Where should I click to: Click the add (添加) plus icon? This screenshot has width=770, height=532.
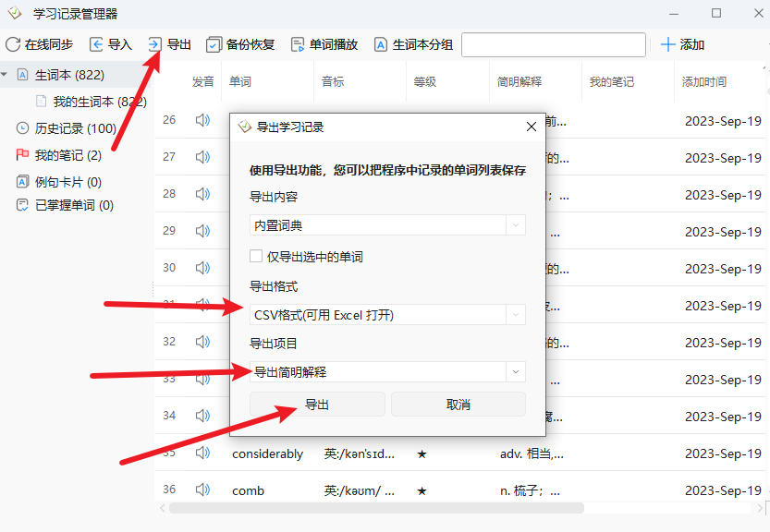(x=667, y=44)
